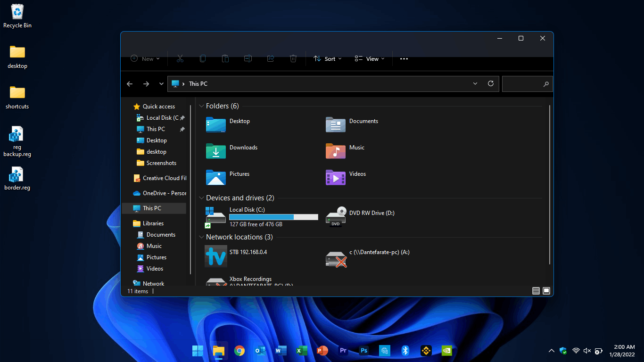Screen dimensions: 644x362
Task: Click Local Disk C: usage bar
Action: (273, 217)
